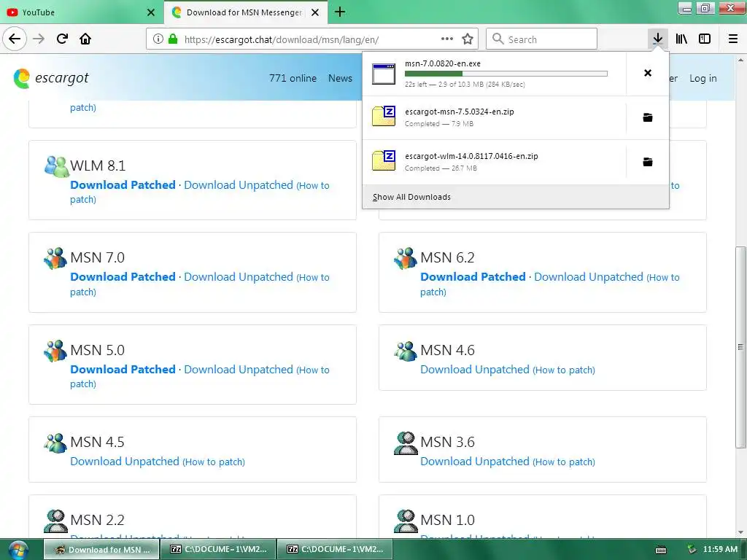Show site information via the info icon
Screen dimensions: 747x560
coord(158,39)
